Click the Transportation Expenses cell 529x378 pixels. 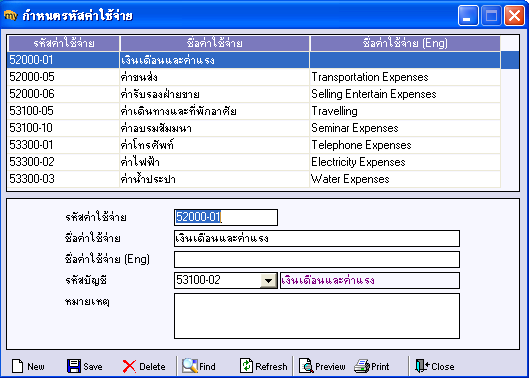tap(405, 77)
